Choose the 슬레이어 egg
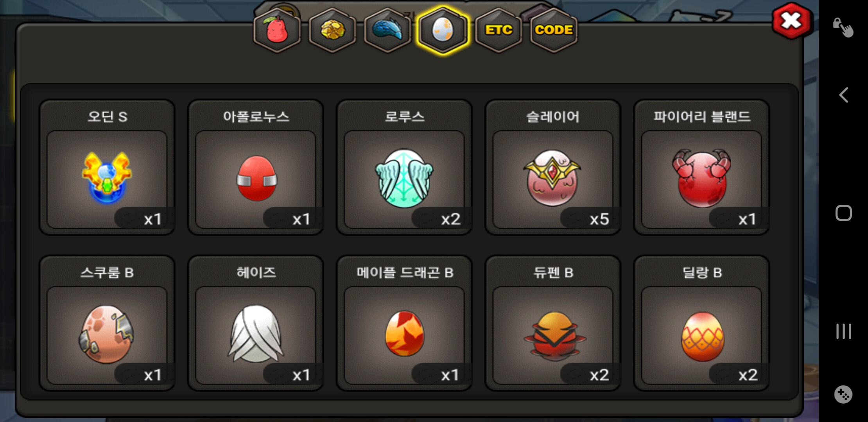Screen dimensions: 868x422 (x=553, y=167)
